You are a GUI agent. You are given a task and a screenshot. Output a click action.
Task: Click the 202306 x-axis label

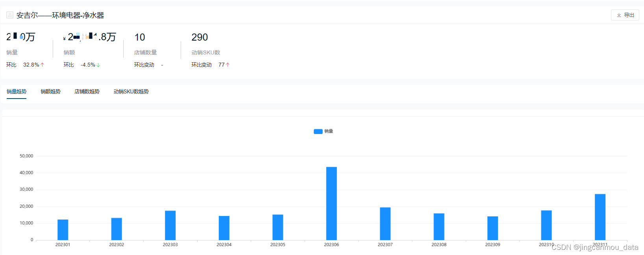click(x=331, y=245)
